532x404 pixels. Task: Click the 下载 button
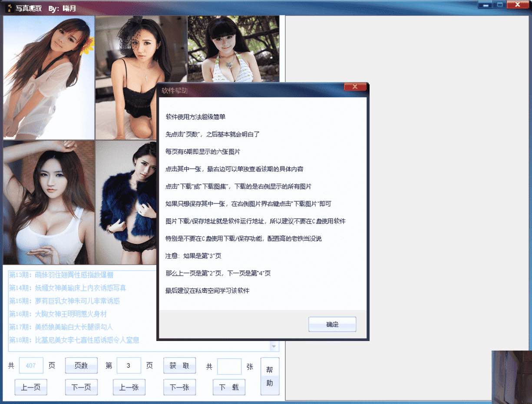229,387
